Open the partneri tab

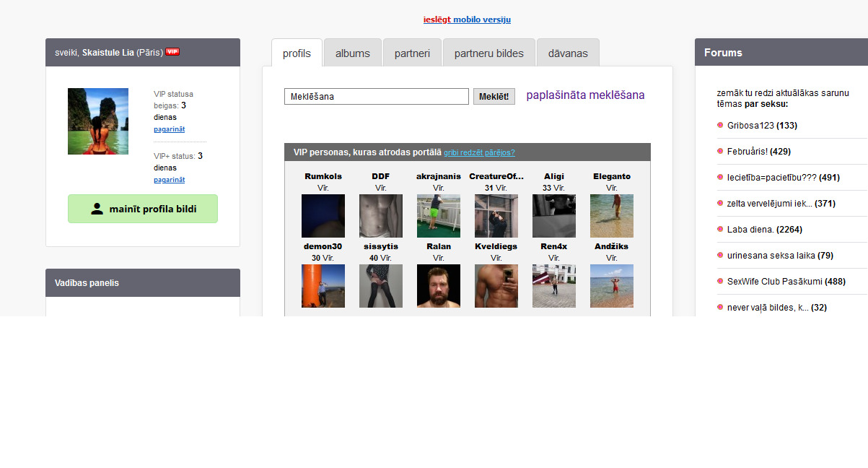point(412,53)
